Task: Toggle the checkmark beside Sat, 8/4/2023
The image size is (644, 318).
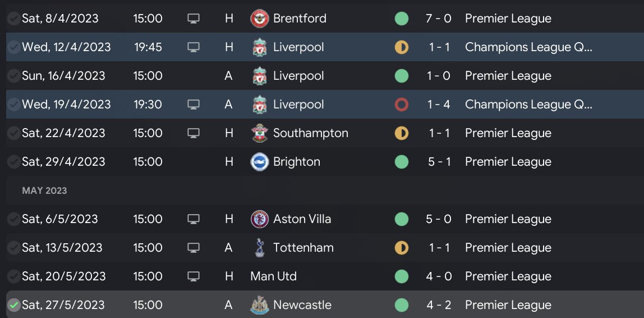Action: (13, 19)
